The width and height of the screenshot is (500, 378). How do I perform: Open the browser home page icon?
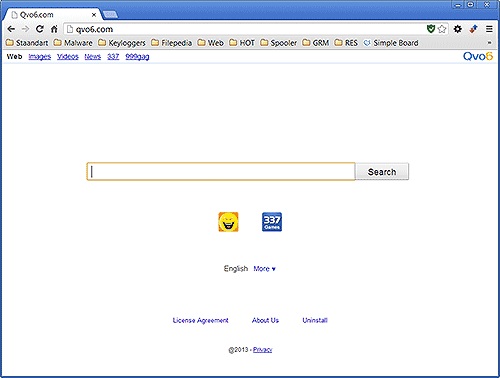54,29
